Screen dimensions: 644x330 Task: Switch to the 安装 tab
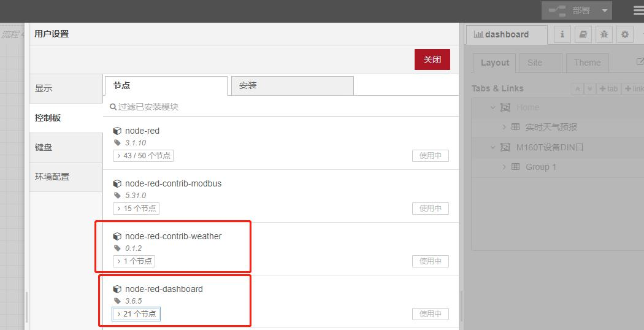(293, 85)
